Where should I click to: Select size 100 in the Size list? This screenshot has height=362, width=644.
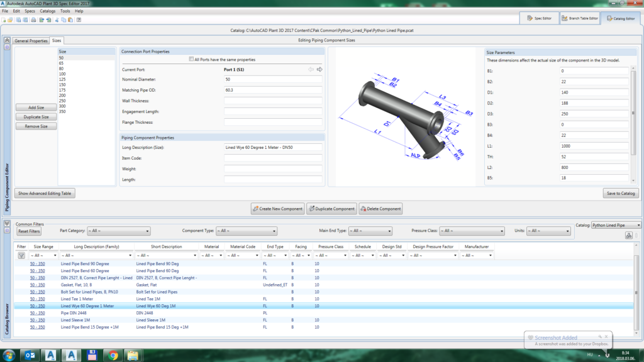pyautogui.click(x=62, y=74)
